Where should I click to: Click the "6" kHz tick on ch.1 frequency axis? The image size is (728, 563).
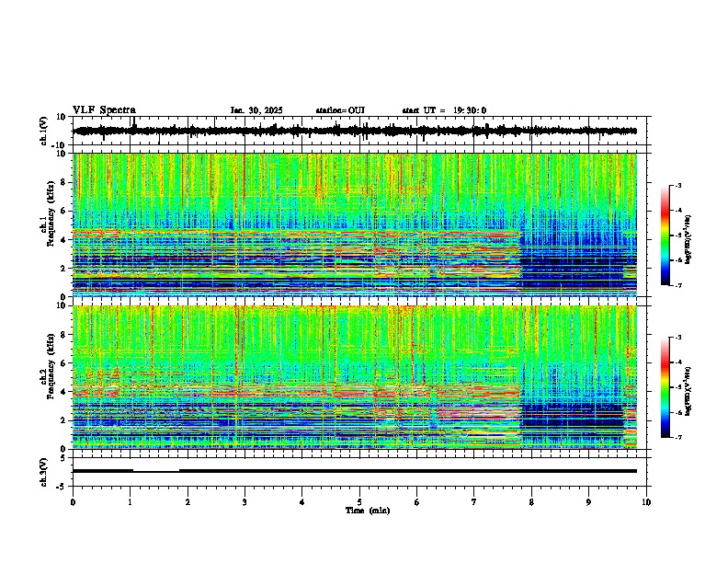tap(64, 212)
